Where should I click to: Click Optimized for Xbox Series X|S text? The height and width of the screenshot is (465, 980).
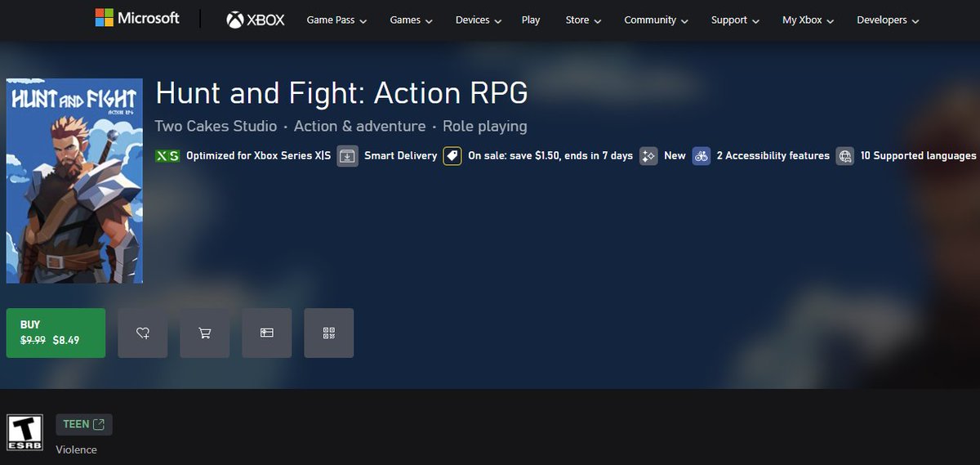[258, 155]
